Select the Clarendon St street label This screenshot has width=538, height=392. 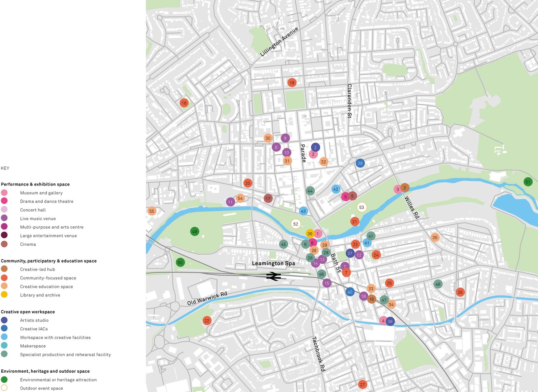349,101
